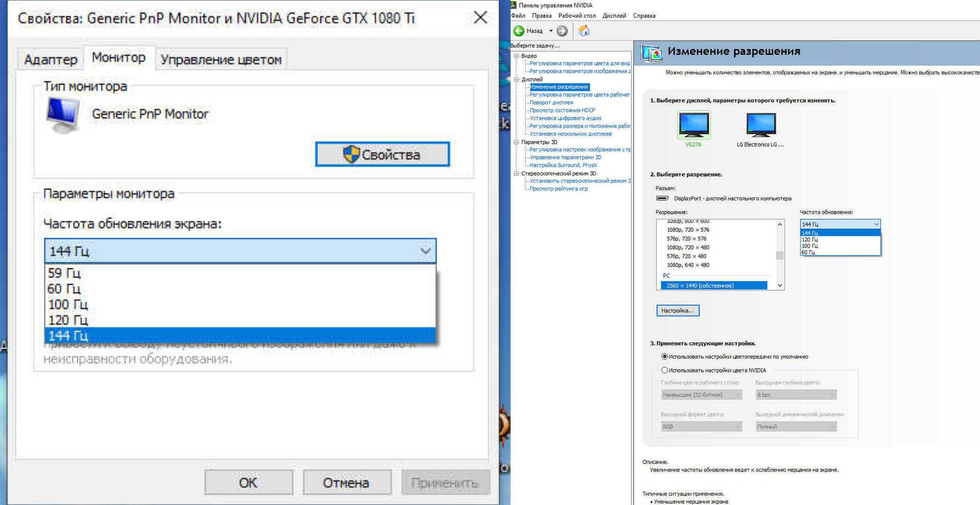Select default color settings radio button
980x505 pixels.
tap(665, 357)
